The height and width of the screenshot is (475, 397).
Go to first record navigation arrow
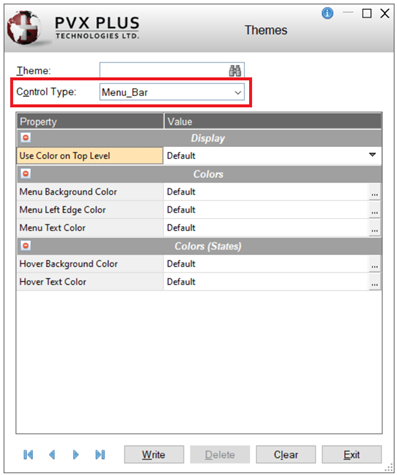[x=28, y=454]
